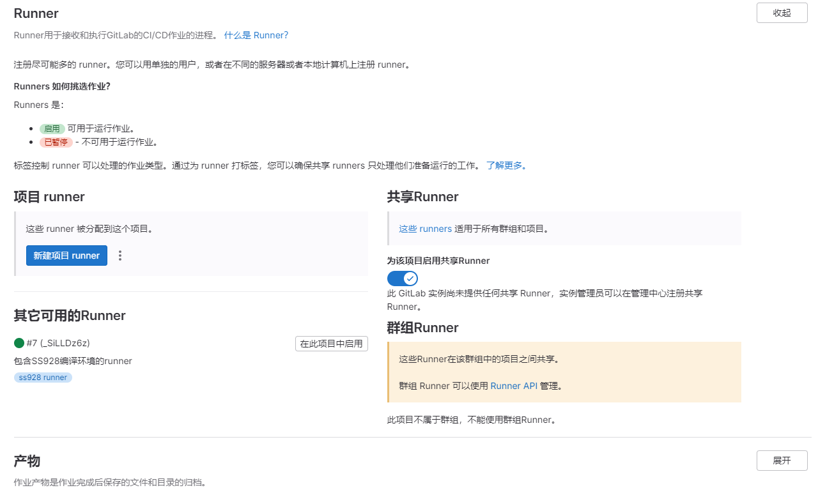This screenshot has height=504, width=818.
Task: Click the 群组Runner heading
Action: 422,328
